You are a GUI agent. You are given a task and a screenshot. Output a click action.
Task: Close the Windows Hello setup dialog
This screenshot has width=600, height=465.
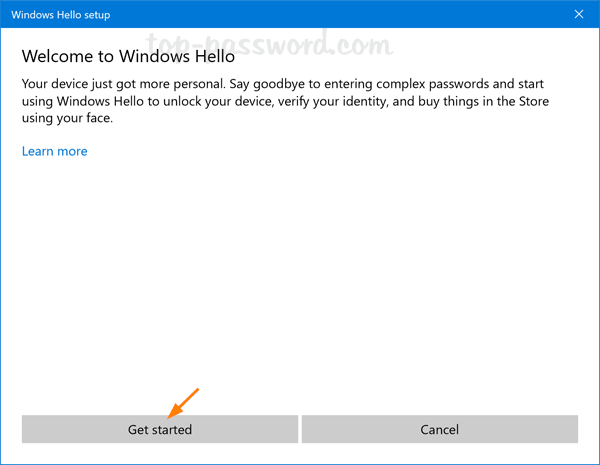coord(579,15)
